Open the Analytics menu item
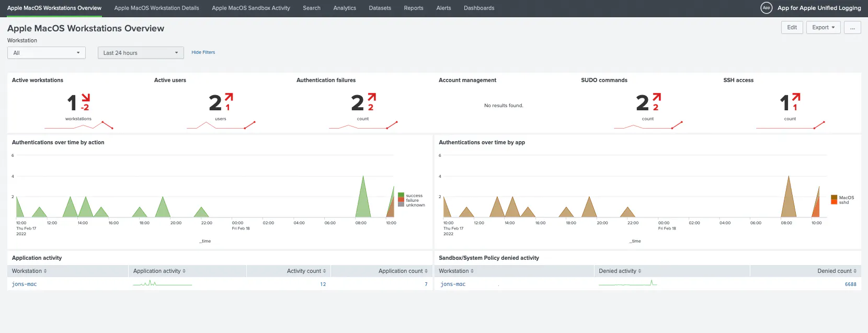The height and width of the screenshot is (333, 868). (x=345, y=8)
